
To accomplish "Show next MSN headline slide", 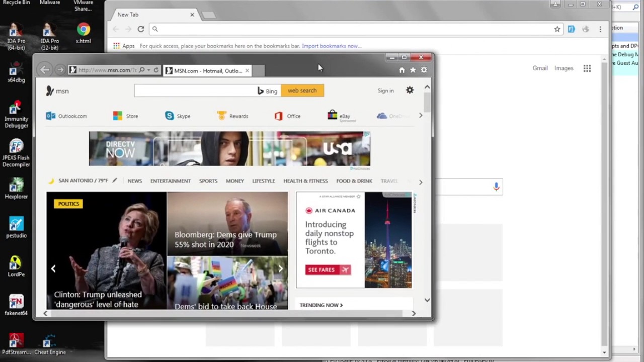I will [x=280, y=268].
